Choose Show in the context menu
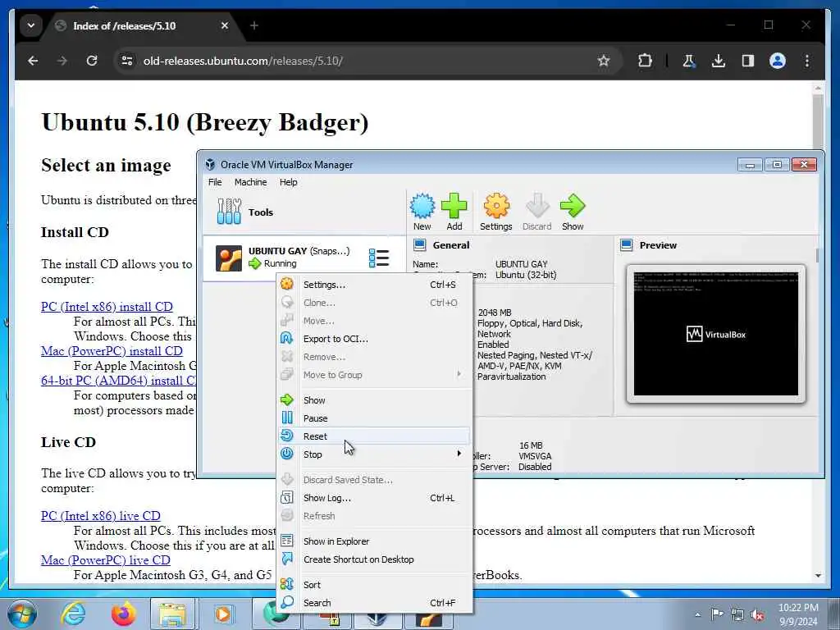This screenshot has height=630, width=840. click(x=375, y=400)
